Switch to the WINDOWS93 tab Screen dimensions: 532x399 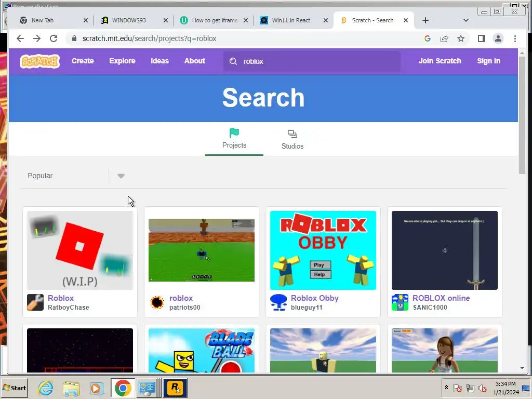pyautogui.click(x=129, y=20)
